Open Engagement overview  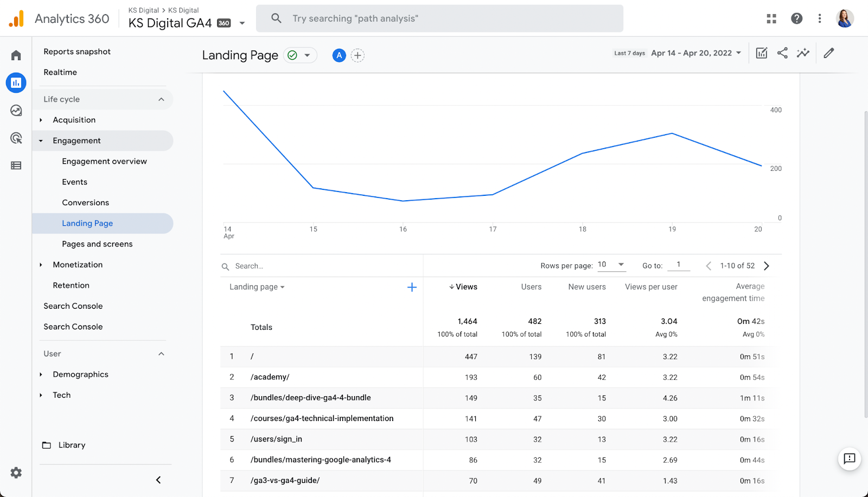104,161
